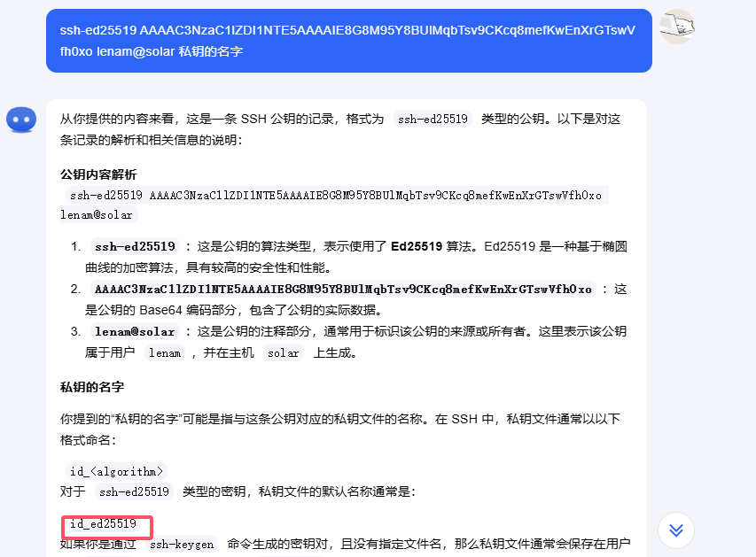Click the bold Base64 key string in item two
Screen dimensions: 756x557
pyautogui.click(x=343, y=289)
